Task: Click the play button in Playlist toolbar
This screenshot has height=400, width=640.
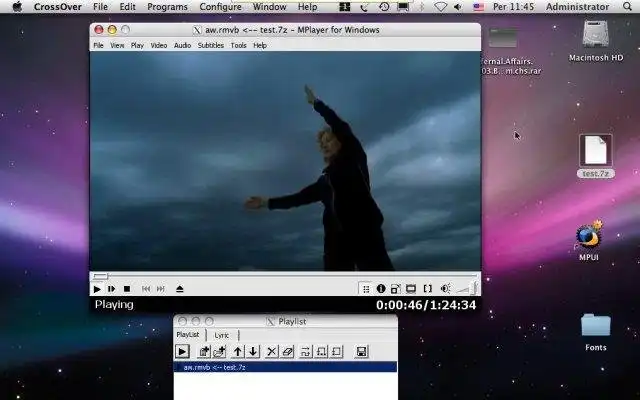Action: click(x=182, y=351)
